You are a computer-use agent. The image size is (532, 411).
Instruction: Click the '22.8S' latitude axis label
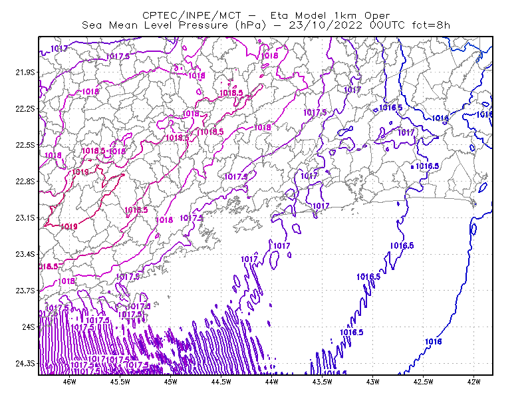click(x=25, y=182)
